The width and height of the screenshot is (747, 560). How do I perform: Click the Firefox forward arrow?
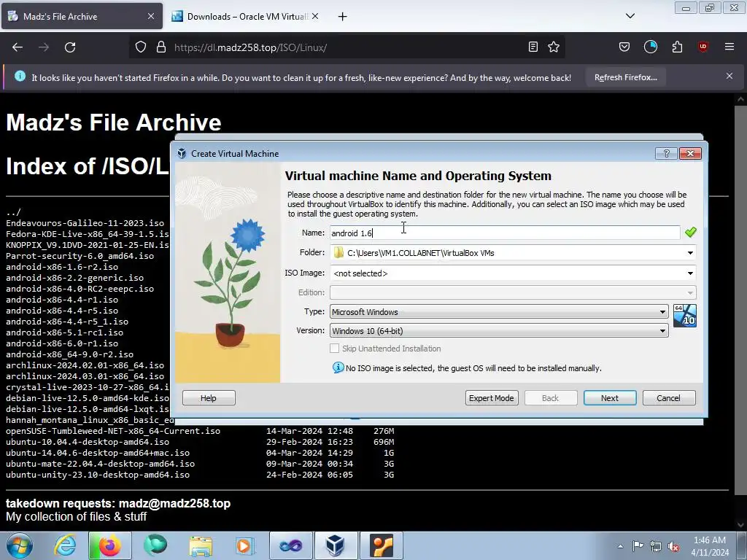(x=44, y=47)
